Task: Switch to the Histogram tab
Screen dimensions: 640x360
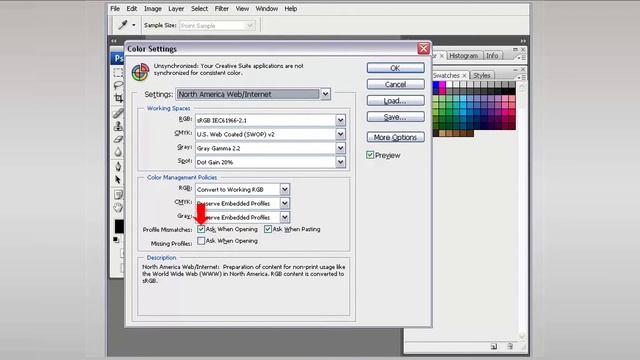Action: click(x=463, y=56)
